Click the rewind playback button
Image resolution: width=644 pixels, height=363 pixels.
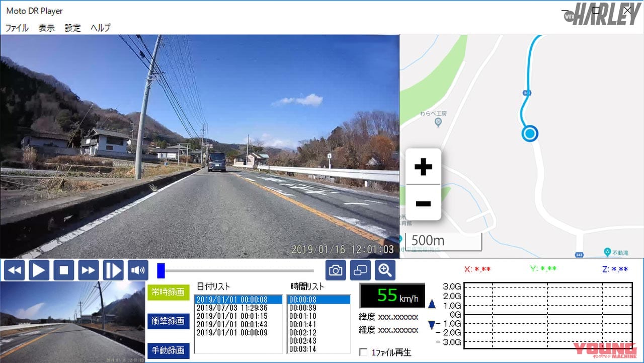(x=15, y=270)
